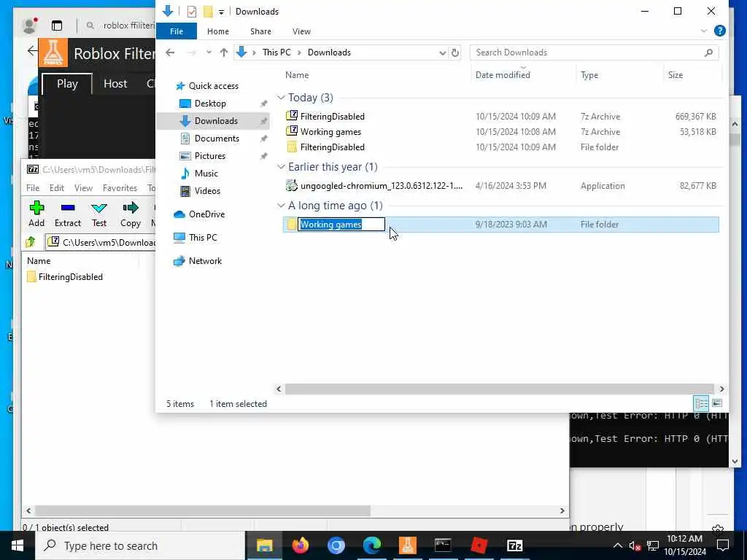The width and height of the screenshot is (747, 560).
Task: Click the Properties quick access toolbar icon
Action: [x=192, y=12]
